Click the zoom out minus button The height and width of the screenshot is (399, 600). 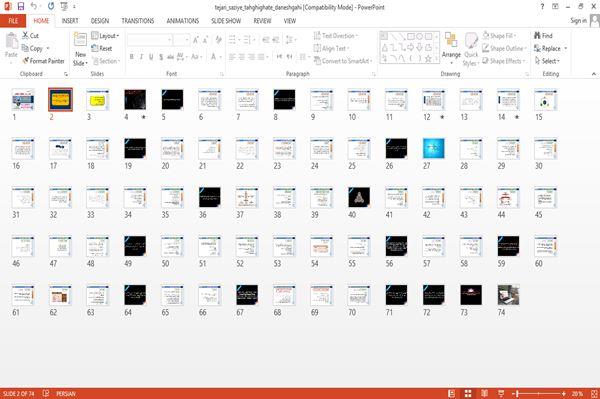click(x=514, y=393)
